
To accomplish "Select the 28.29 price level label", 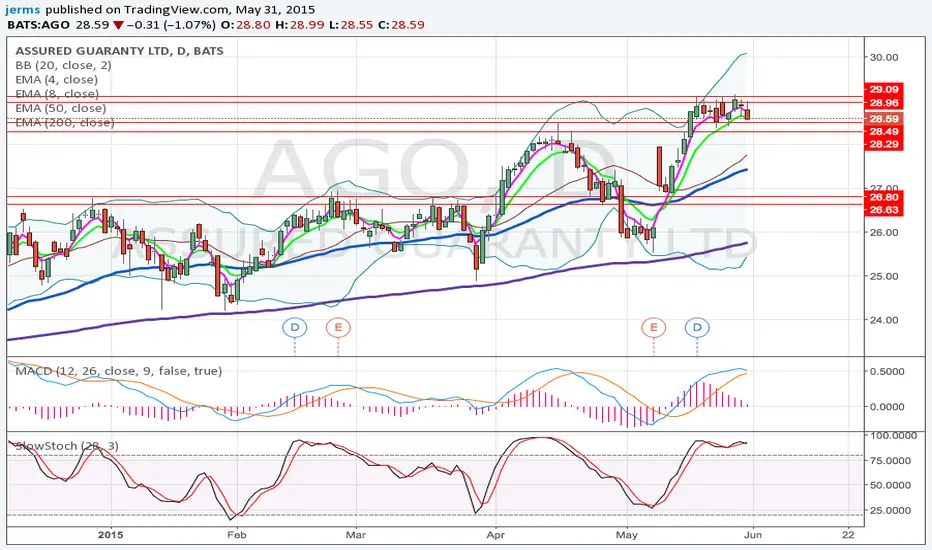I will pos(884,144).
